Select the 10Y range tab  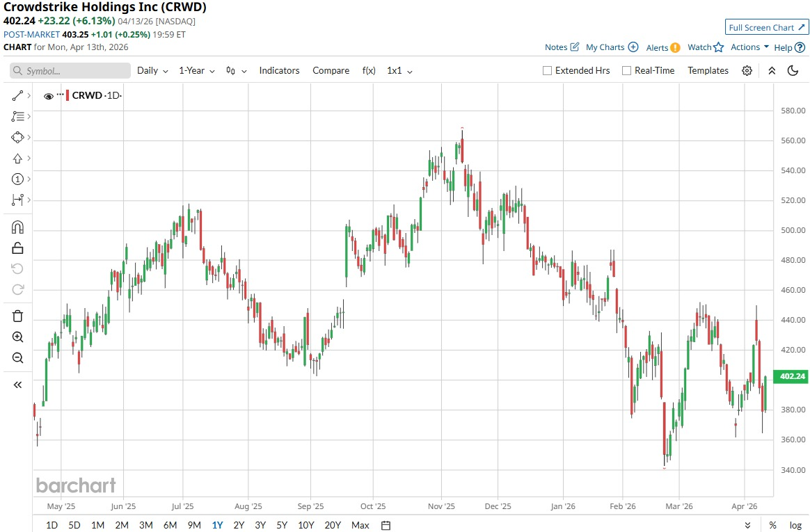(x=305, y=525)
